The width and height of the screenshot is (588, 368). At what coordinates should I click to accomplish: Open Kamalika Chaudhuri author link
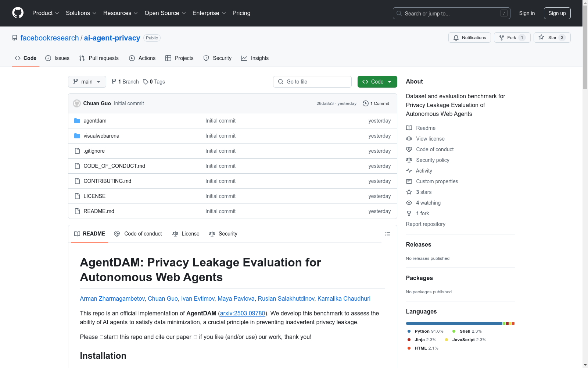(344, 298)
